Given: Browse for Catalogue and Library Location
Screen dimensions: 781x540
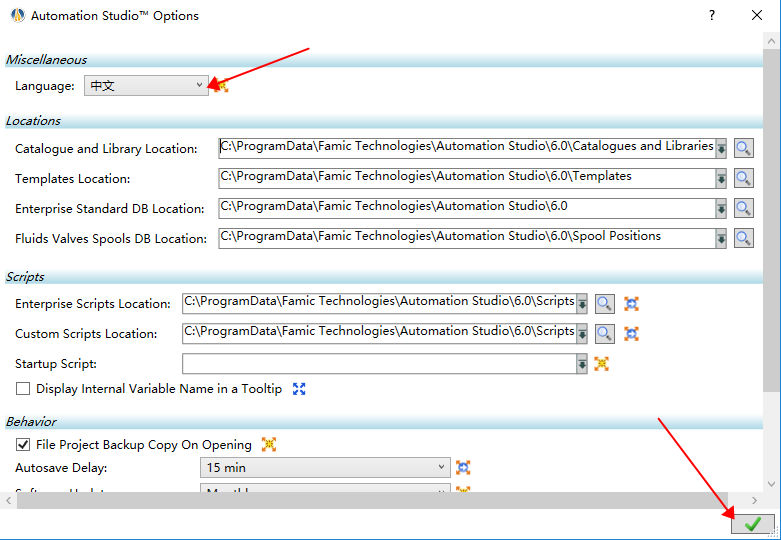Looking at the screenshot, I should pos(743,148).
